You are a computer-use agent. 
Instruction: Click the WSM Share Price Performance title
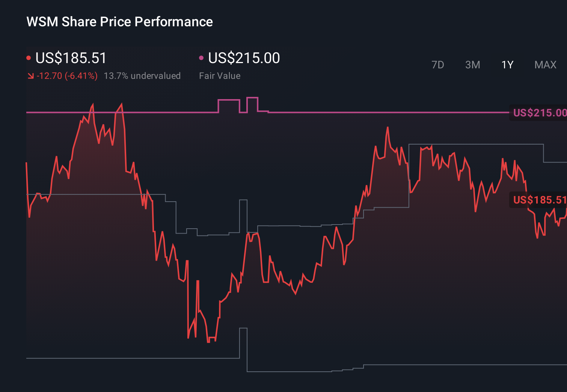coord(119,21)
